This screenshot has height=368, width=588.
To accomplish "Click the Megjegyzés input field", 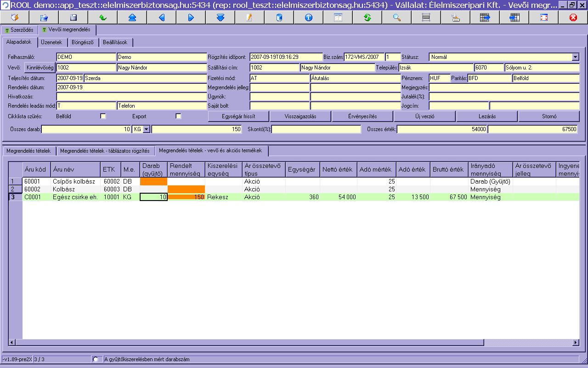I will pyautogui.click(x=504, y=87).
